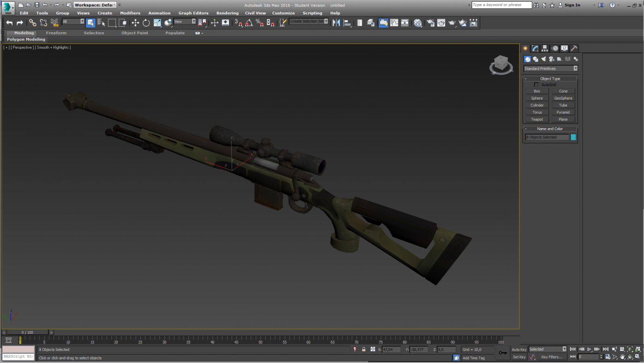This screenshot has height=363, width=644.
Task: Click the Align tool icon
Action: pyautogui.click(x=347, y=23)
